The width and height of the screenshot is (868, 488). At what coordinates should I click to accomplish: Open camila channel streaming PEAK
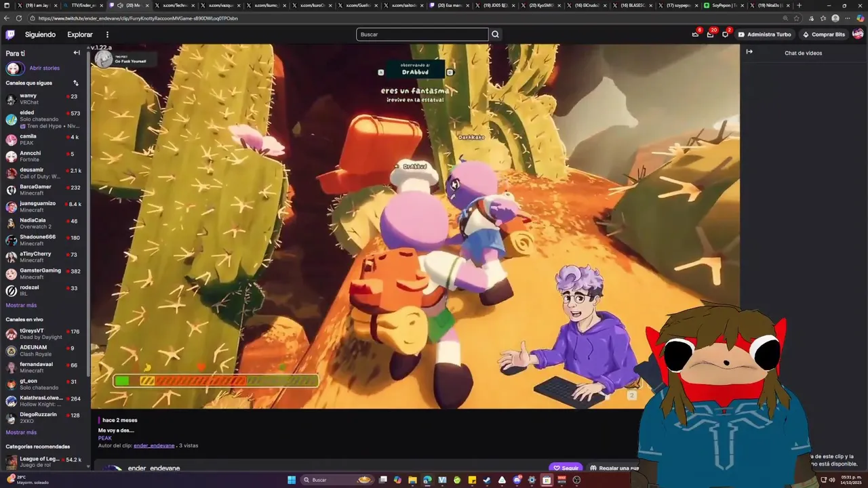point(44,140)
